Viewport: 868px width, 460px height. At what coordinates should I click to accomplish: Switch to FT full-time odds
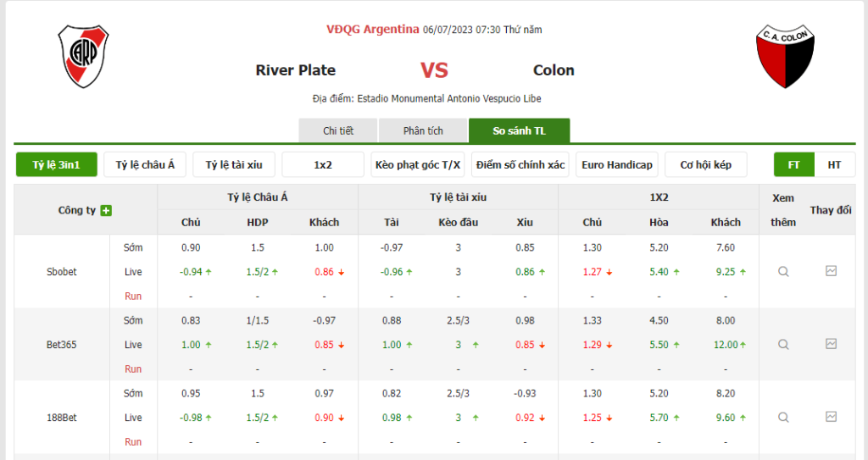point(794,164)
